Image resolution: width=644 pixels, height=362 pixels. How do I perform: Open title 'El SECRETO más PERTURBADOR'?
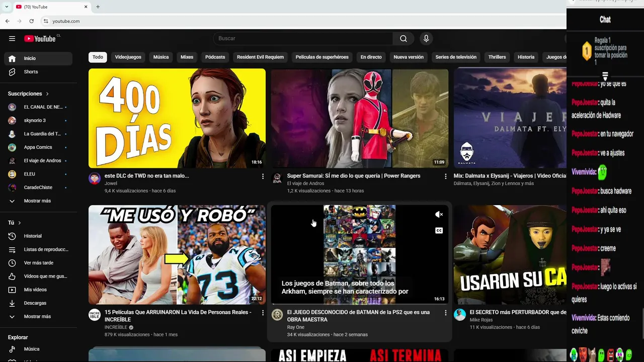[x=518, y=312]
